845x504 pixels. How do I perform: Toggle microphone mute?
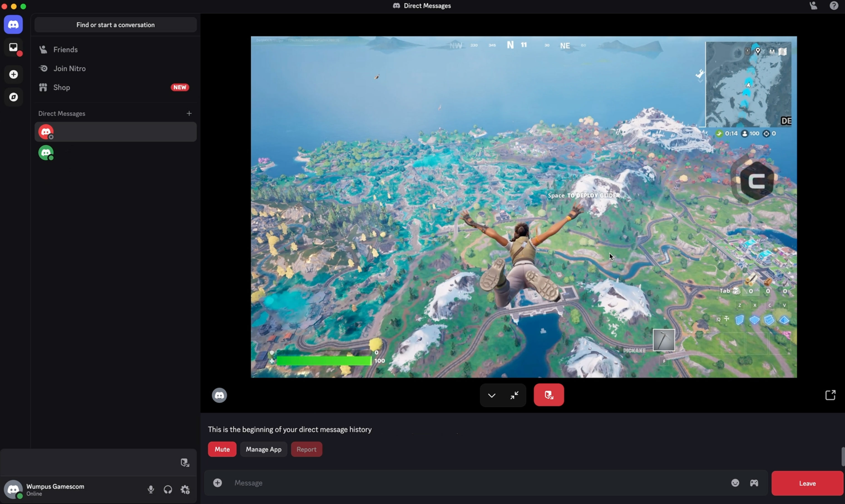click(150, 489)
